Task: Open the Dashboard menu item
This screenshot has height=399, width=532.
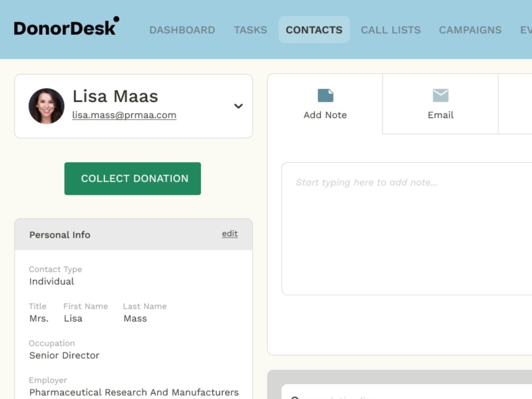Action: pos(182,30)
